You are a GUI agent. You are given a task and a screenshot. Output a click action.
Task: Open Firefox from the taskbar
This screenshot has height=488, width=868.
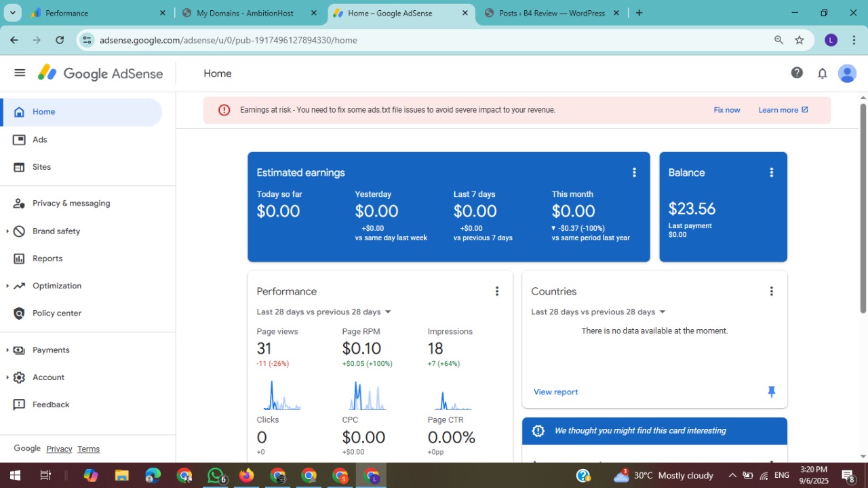(246, 476)
